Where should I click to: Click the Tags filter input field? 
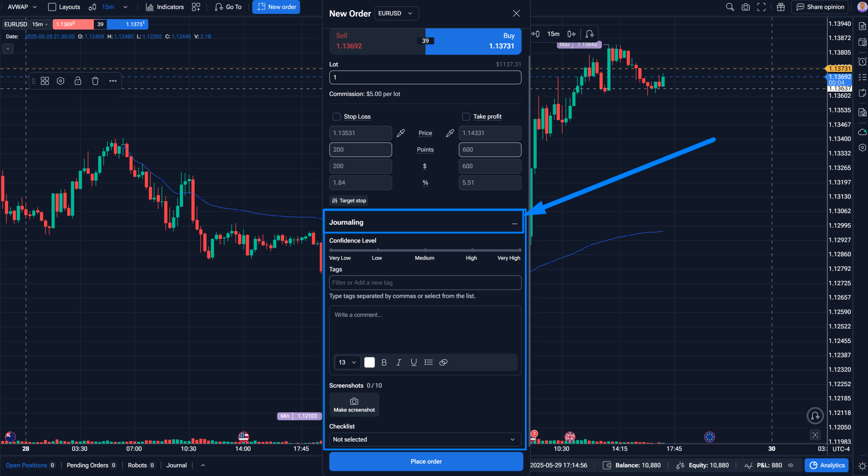[x=425, y=283]
